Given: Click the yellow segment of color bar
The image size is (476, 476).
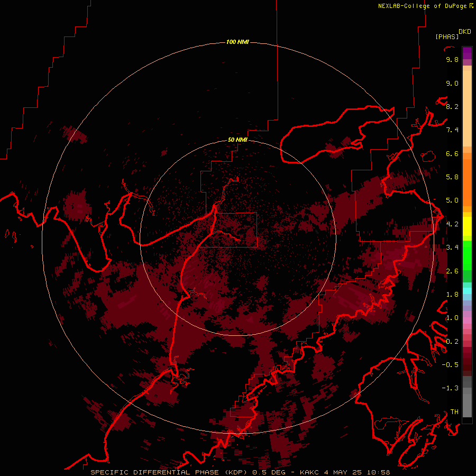Looking at the screenshot, I should click(x=467, y=226).
